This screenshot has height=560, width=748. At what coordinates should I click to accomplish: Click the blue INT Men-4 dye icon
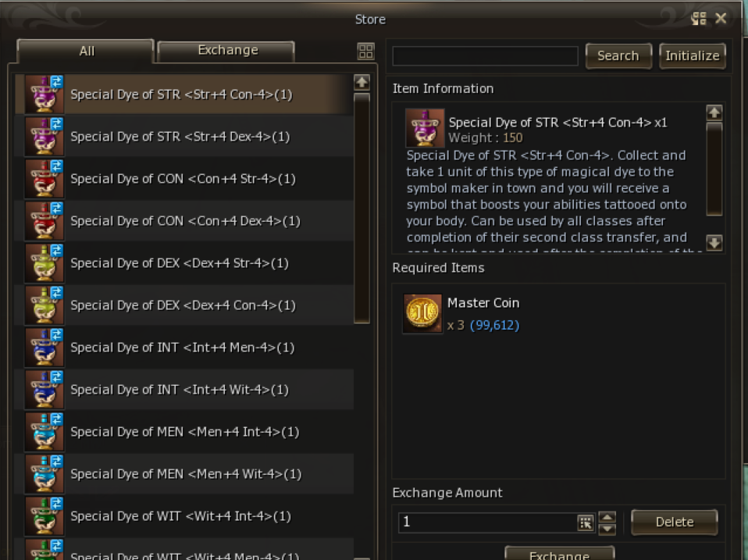45,348
